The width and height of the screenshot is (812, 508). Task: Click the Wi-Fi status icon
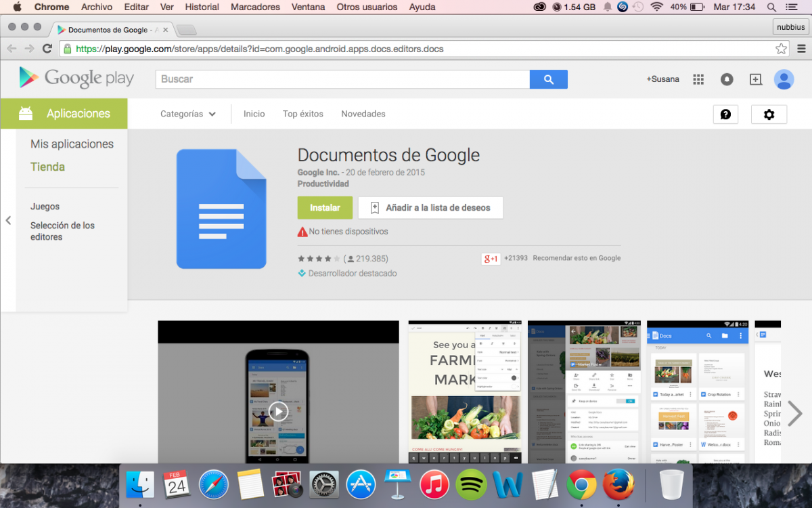click(x=656, y=7)
